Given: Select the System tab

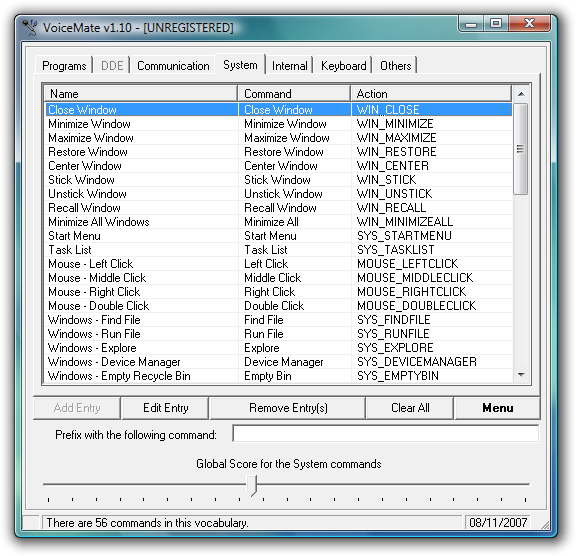Looking at the screenshot, I should (x=240, y=65).
